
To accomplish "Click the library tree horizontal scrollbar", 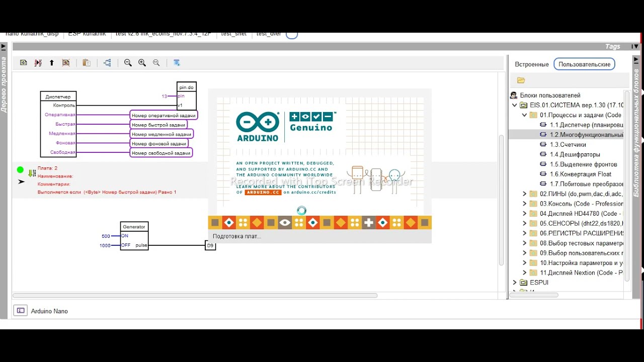I will 535,295.
